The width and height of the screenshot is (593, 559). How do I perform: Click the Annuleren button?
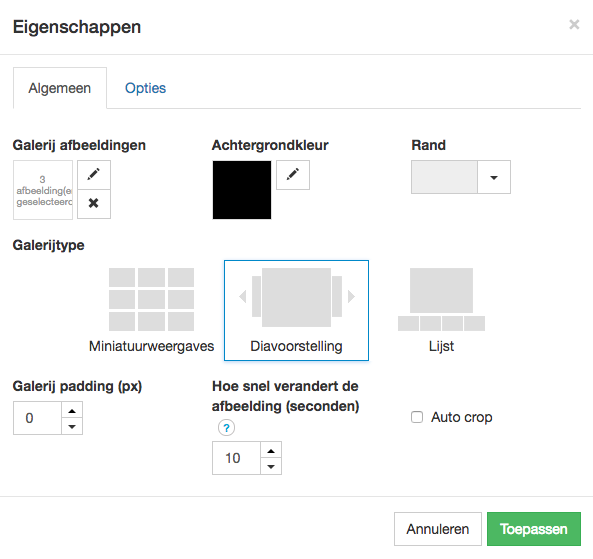coord(438,529)
